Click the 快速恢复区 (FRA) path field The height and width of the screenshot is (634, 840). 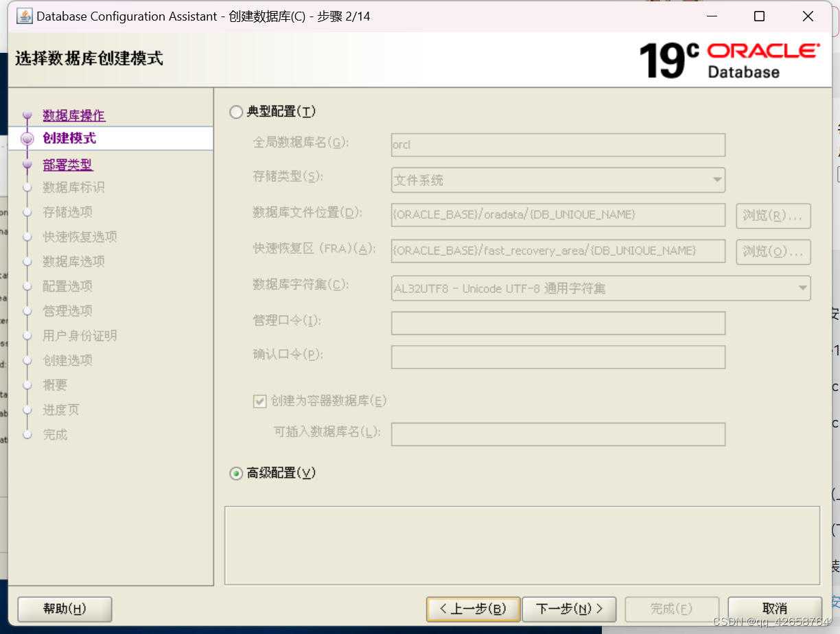558,250
